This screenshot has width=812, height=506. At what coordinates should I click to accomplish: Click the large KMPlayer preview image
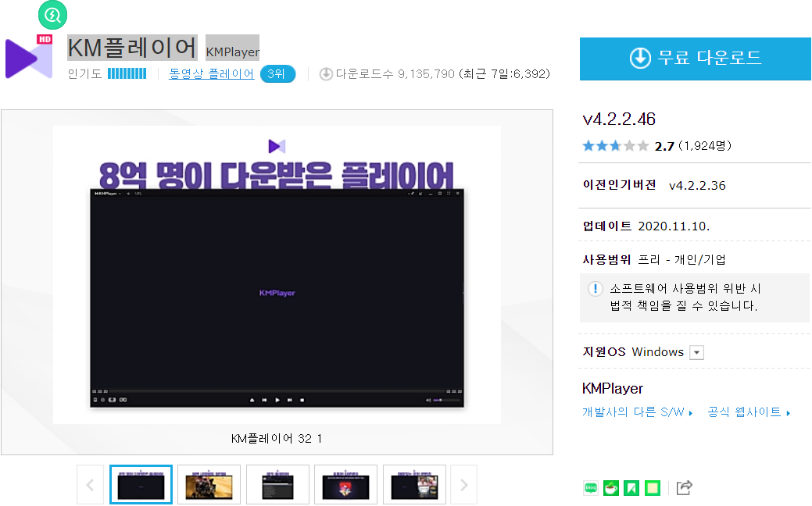point(277,275)
